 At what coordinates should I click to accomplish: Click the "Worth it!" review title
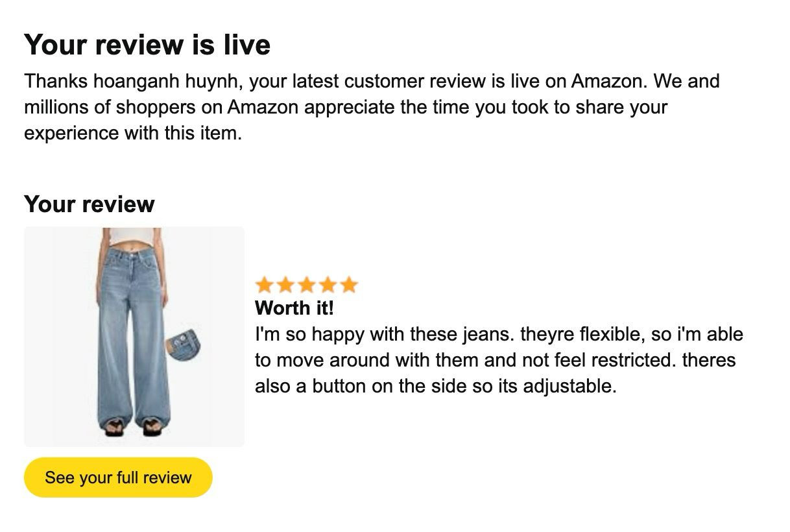click(294, 308)
